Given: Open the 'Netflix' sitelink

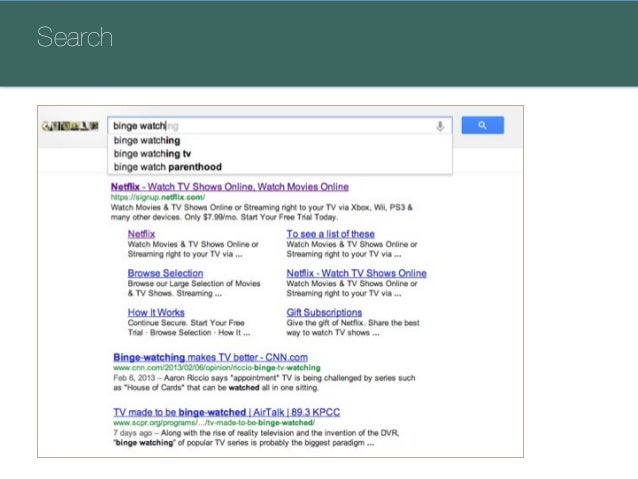Looking at the screenshot, I should click(141, 234).
